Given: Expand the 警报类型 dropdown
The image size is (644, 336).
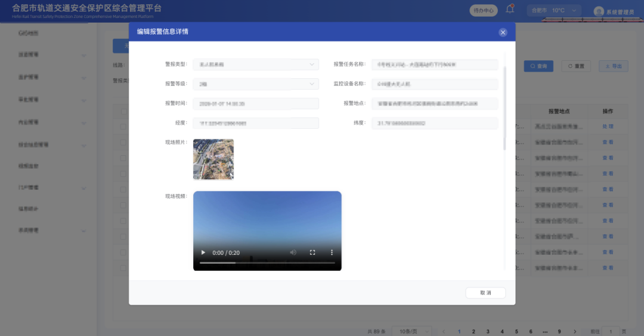Looking at the screenshot, I should coord(256,64).
